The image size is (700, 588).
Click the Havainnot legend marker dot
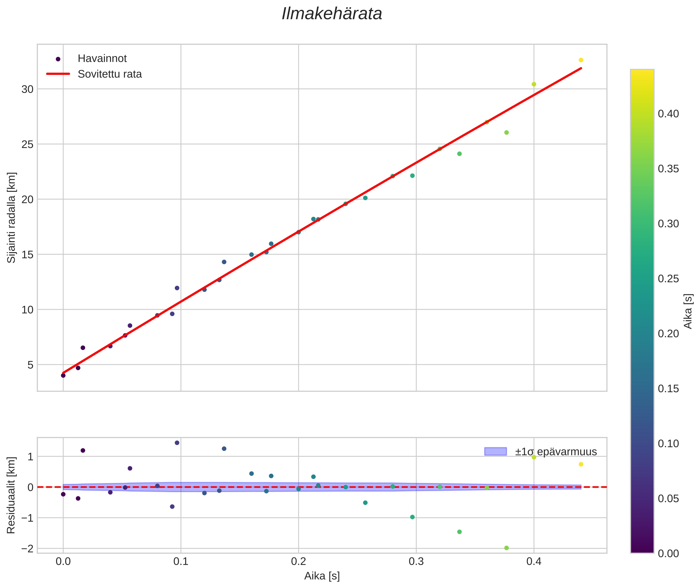(58, 59)
